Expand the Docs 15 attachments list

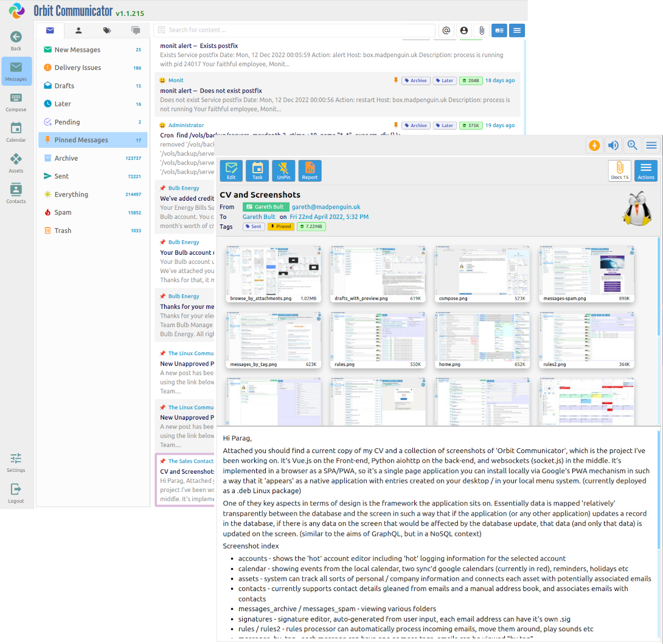619,171
